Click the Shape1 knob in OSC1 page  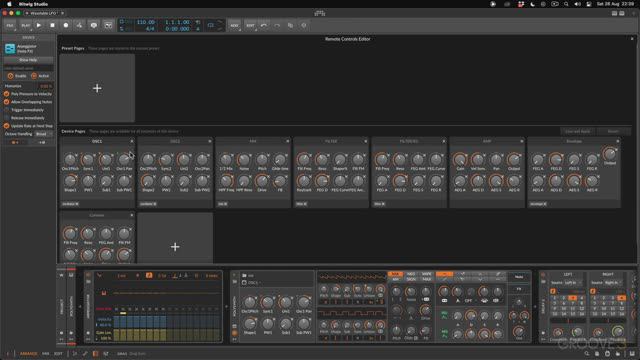[x=70, y=181]
